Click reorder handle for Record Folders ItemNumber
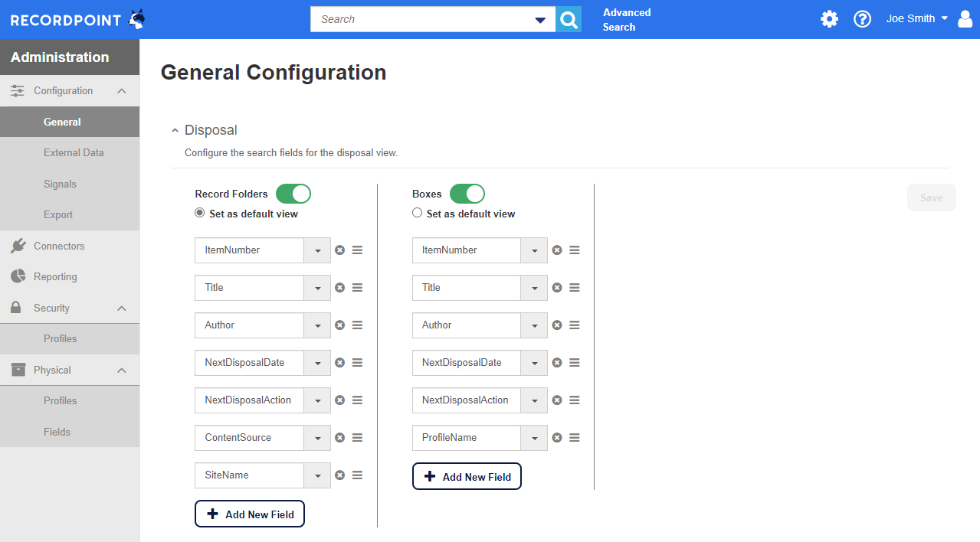Screen dimensions: 980x542 coord(357,250)
